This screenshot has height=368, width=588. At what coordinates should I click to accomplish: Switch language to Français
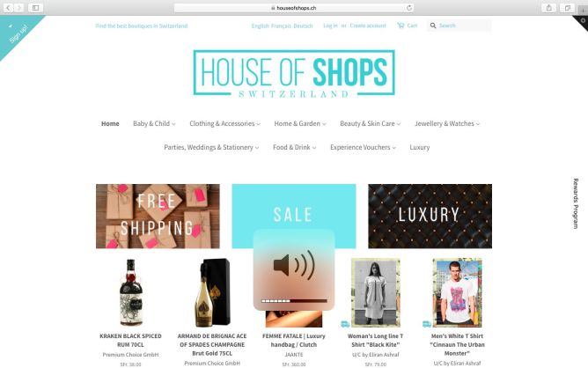click(x=281, y=26)
